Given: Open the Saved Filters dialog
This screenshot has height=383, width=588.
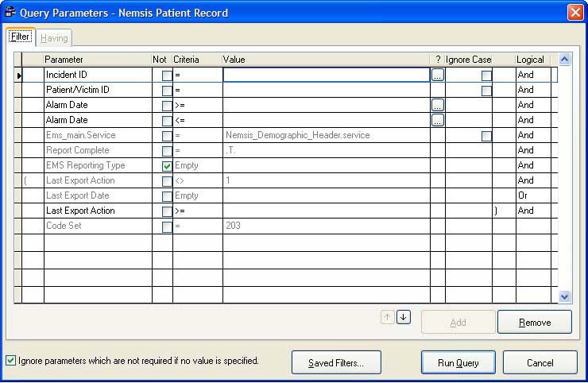Looking at the screenshot, I should pos(336,363).
